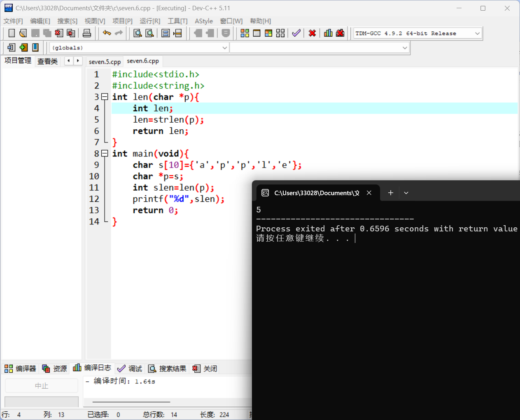520x420 pixels.
Task: Collapse the main function fold at line 8
Action: (x=105, y=153)
